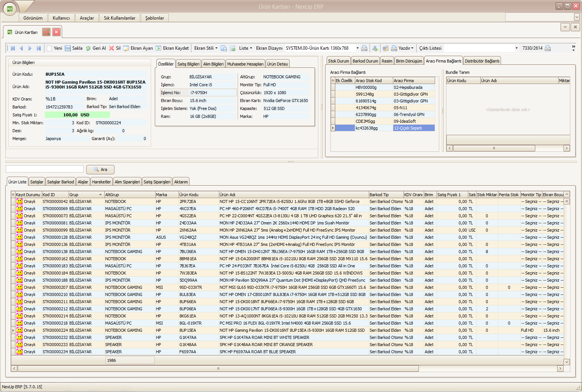
Task: Click the Aracı Firma grid corner star icon
Action: [333, 81]
